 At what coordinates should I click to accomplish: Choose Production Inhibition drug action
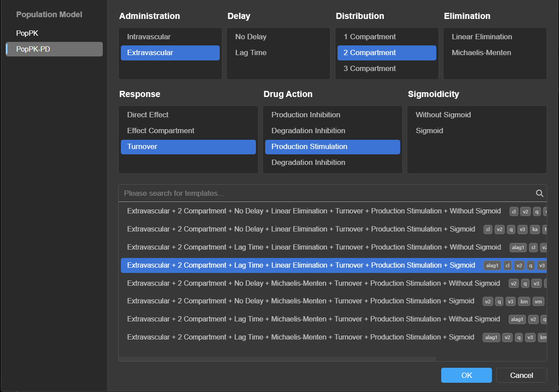tap(333, 115)
